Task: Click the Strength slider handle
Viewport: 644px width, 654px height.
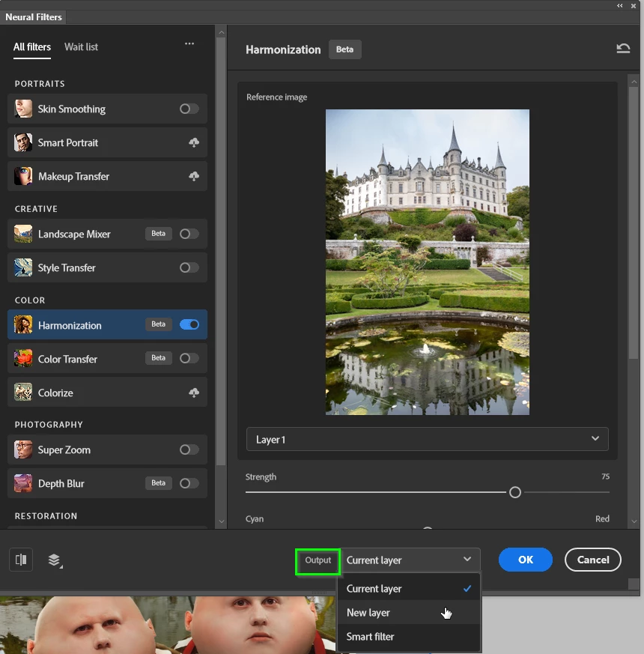Action: coord(515,493)
